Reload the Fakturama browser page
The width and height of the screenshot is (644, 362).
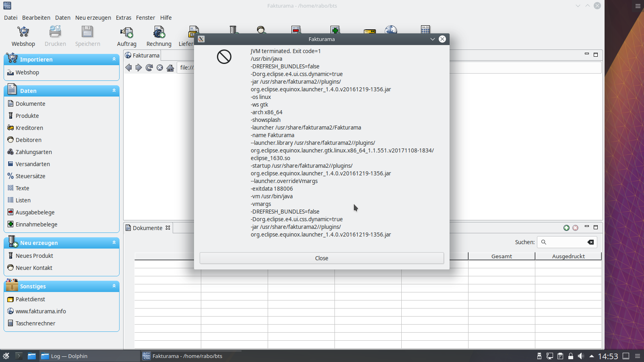149,68
